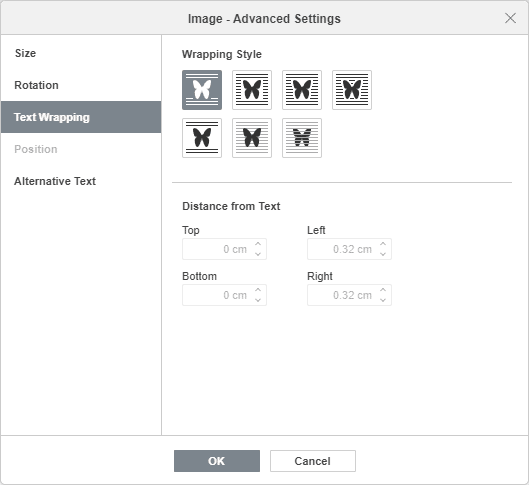Screen dimensions: 529x485
Task: Increase the Left distance with up arrow
Action: (383, 244)
